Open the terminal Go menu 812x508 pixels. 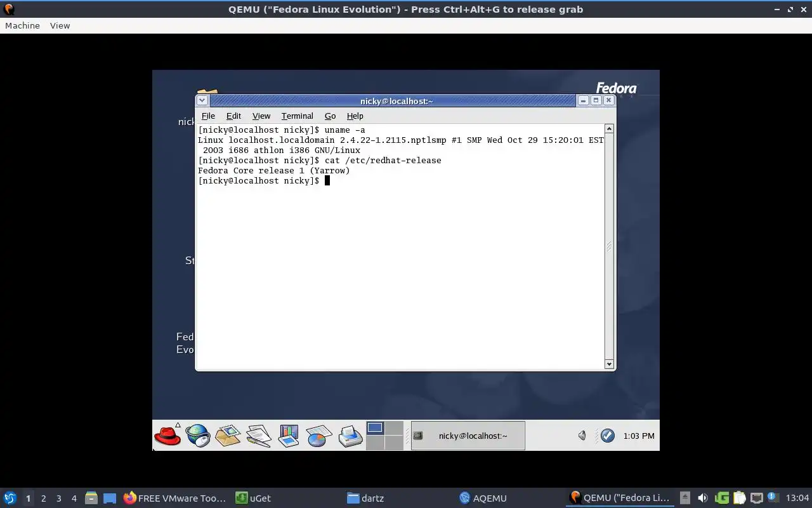(x=330, y=116)
